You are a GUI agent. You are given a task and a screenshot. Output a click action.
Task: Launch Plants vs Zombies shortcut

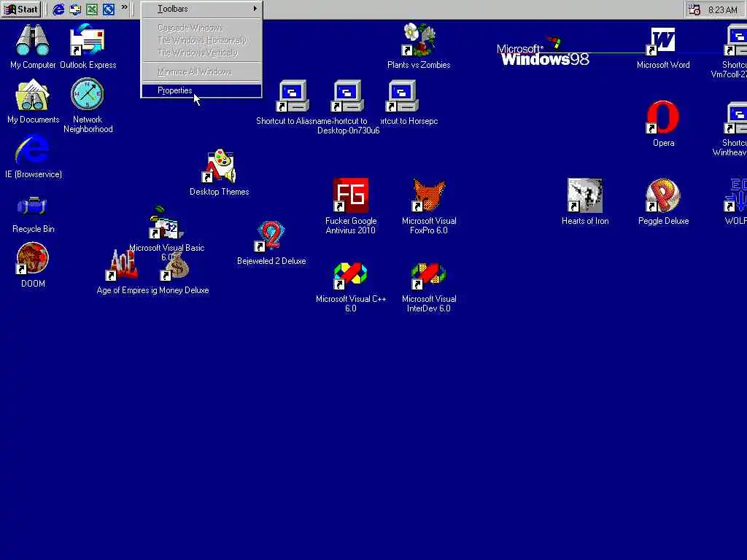[419, 46]
